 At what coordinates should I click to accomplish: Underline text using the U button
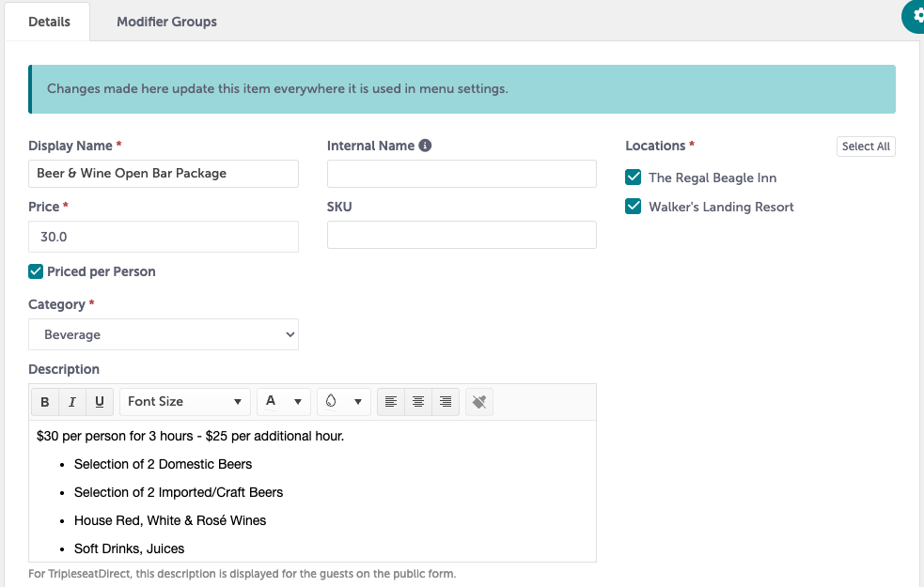[99, 402]
